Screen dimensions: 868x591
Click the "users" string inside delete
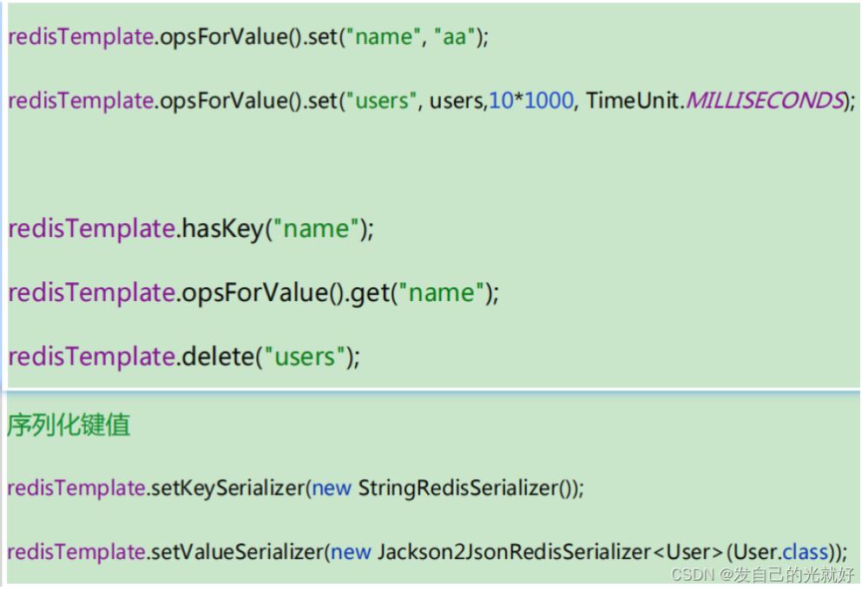tap(304, 357)
